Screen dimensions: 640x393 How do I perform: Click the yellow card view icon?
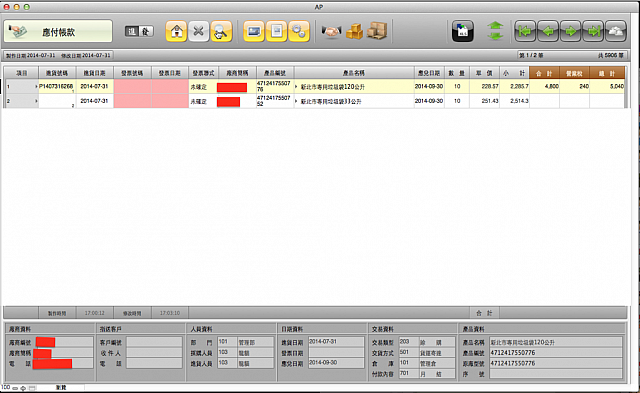click(254, 31)
